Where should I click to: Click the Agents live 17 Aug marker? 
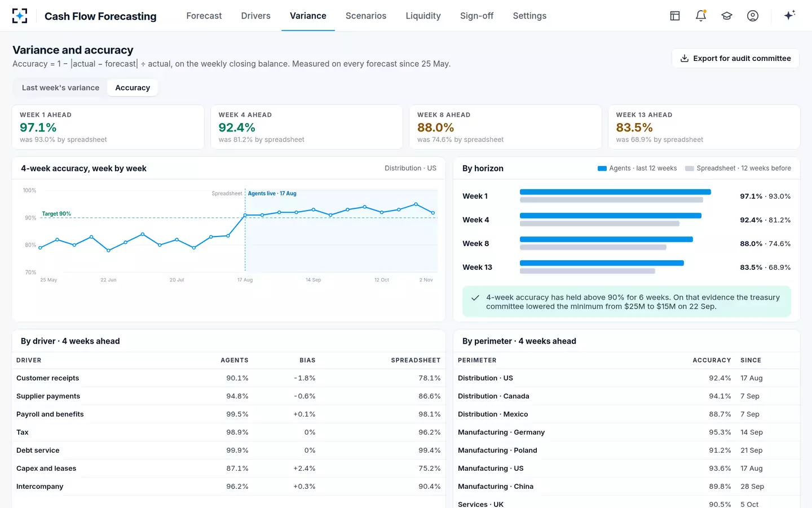coord(272,194)
